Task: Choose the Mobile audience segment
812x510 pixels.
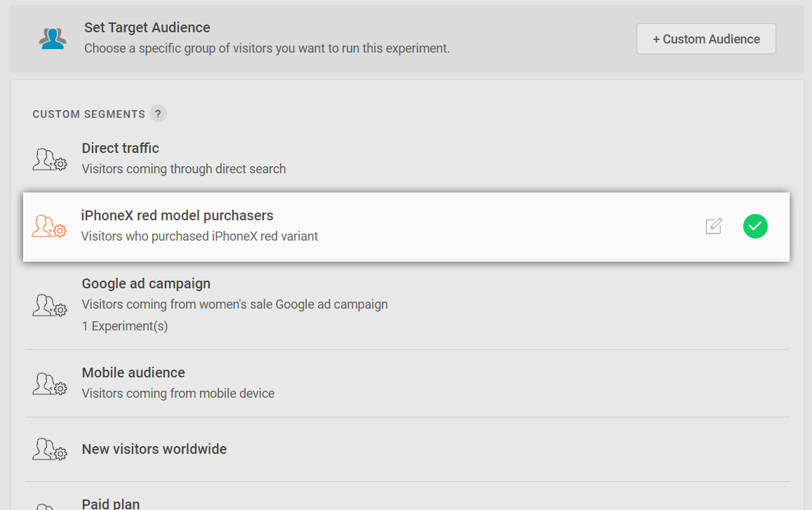Action: click(133, 373)
